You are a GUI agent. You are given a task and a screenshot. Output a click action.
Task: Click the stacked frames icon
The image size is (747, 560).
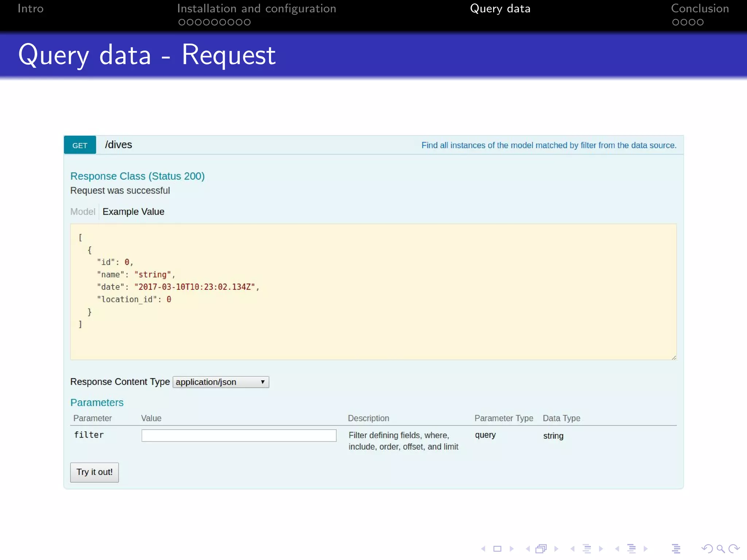tap(541, 549)
